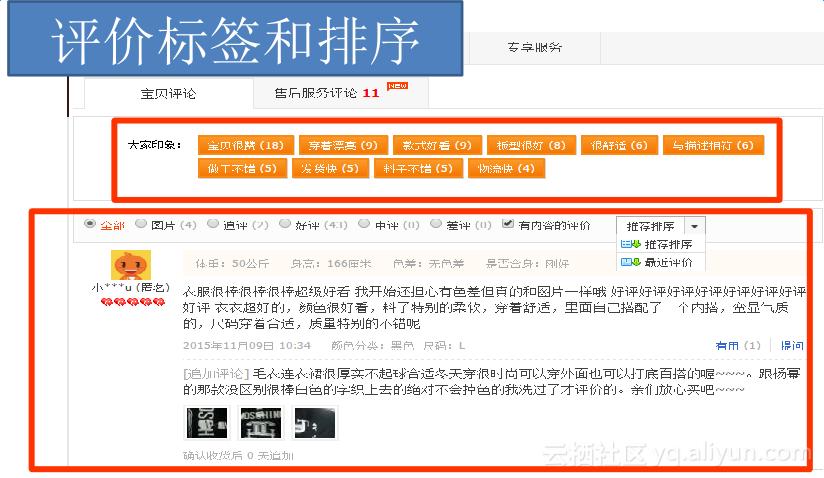Open the first review photo thumbnail
The width and height of the screenshot is (824, 478).
click(x=208, y=423)
